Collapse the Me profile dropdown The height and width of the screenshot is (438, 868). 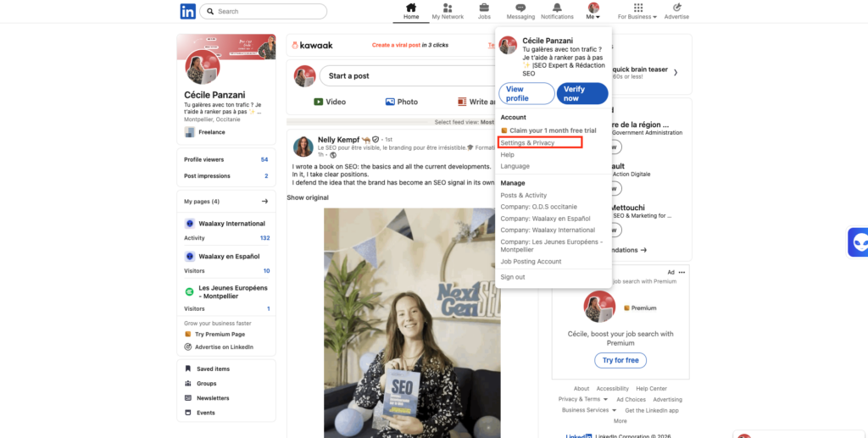[x=593, y=12]
